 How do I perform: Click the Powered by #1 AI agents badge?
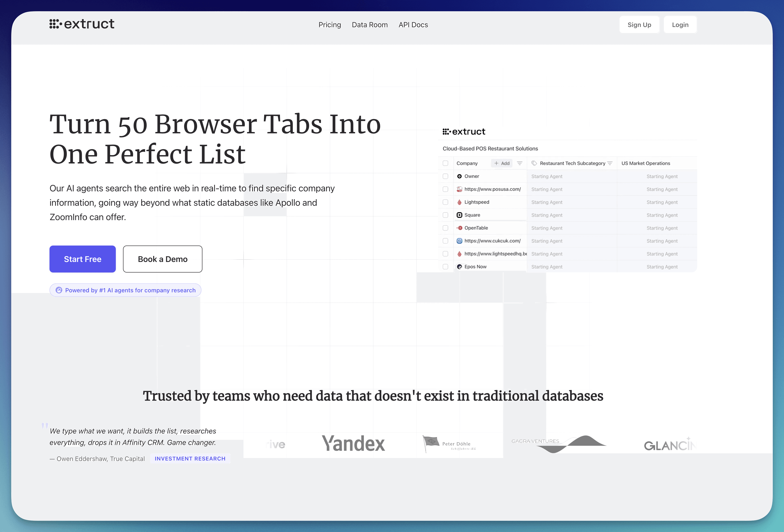(x=125, y=290)
